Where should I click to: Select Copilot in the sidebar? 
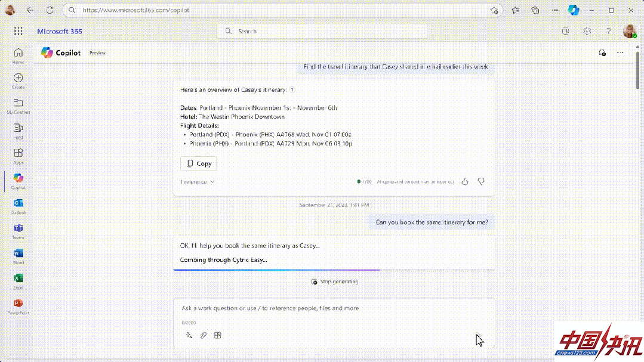point(18,181)
